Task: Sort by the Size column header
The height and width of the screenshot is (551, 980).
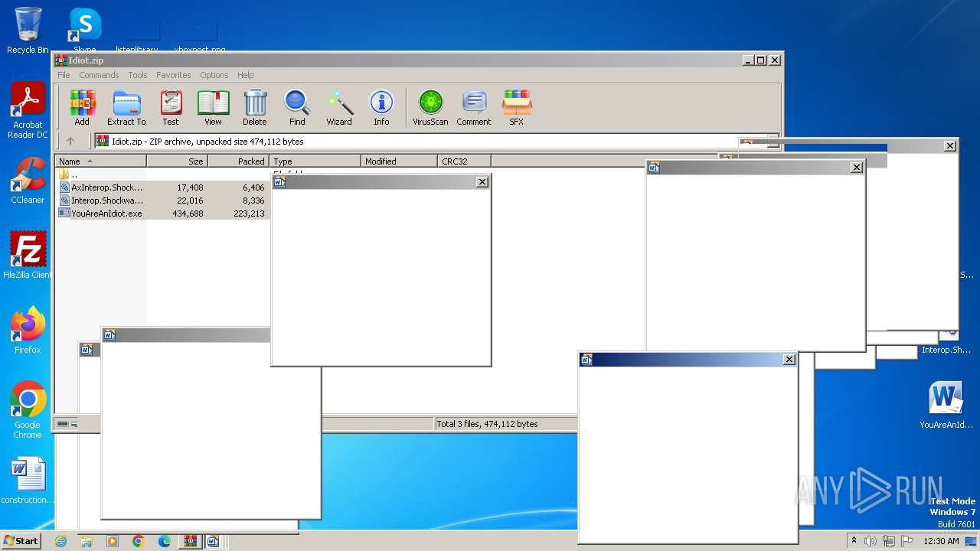Action: (177, 161)
